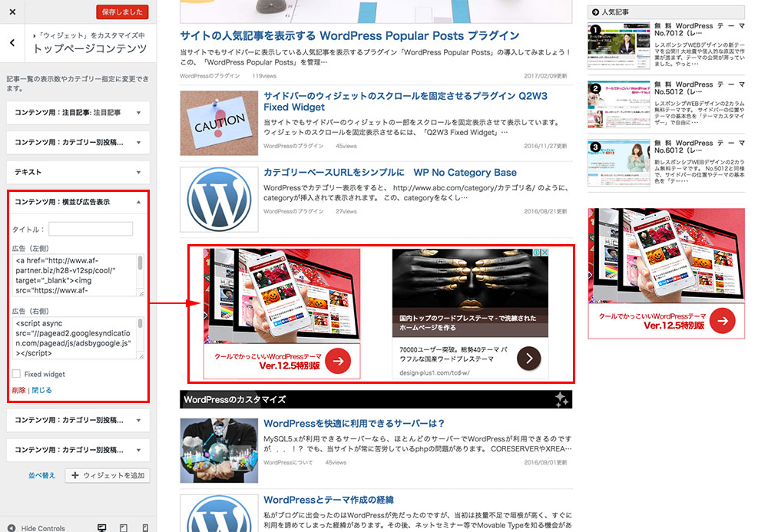Image resolution: width=768 pixels, height=532 pixels.
Task: Enable the Fixed widget checkbox
Action: tap(16, 374)
